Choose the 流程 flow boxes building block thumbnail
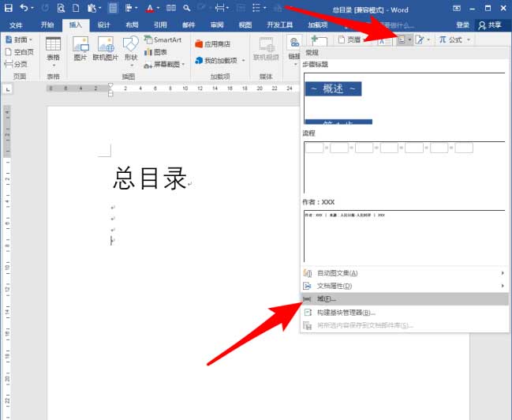This screenshot has width=512, height=420. point(404,167)
